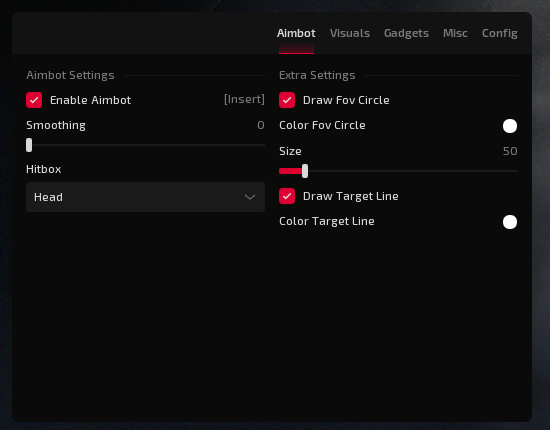Image resolution: width=550 pixels, height=430 pixels.
Task: Open the Color Fov Circle white swatch
Action: pos(510,126)
